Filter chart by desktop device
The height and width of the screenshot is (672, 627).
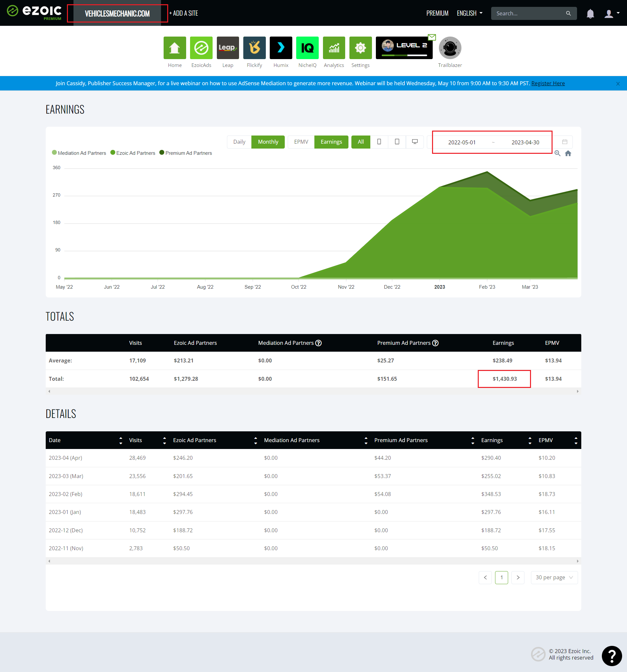pos(415,142)
